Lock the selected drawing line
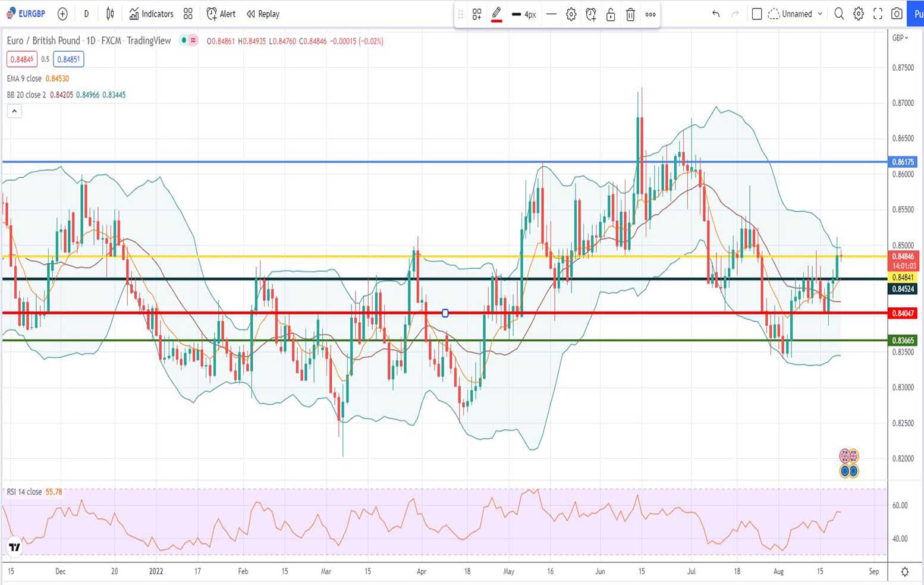 pos(611,14)
